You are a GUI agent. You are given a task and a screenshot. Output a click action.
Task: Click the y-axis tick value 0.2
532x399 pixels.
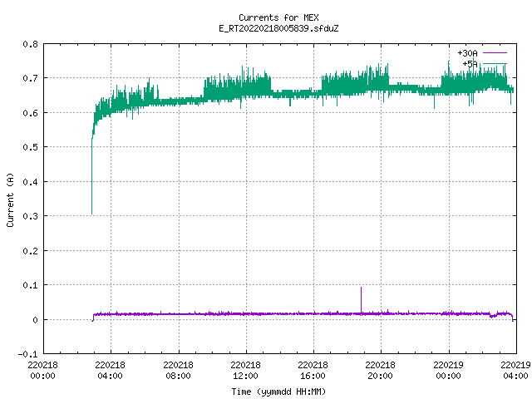tap(30, 251)
